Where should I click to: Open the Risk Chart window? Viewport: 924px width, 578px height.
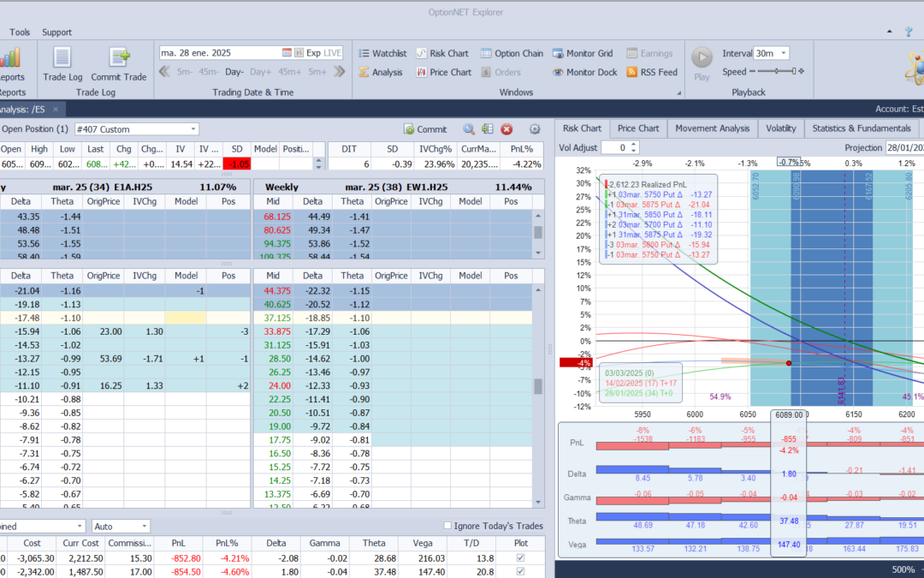442,53
